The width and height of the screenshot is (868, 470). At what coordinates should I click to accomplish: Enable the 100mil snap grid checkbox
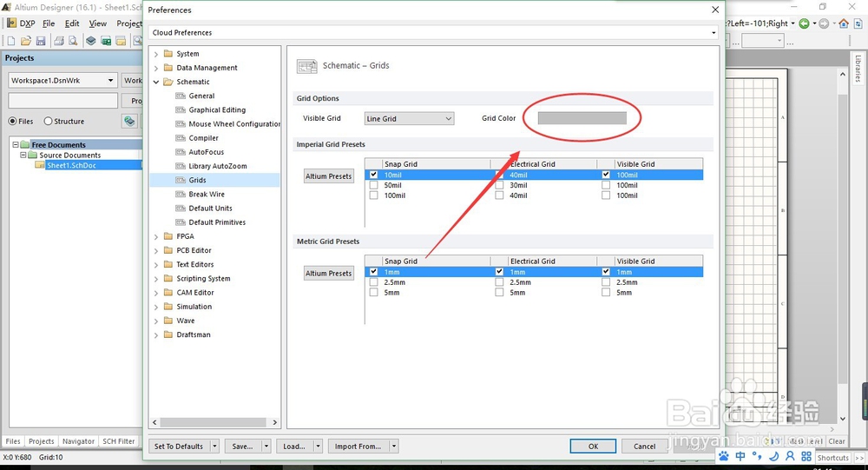(373, 195)
